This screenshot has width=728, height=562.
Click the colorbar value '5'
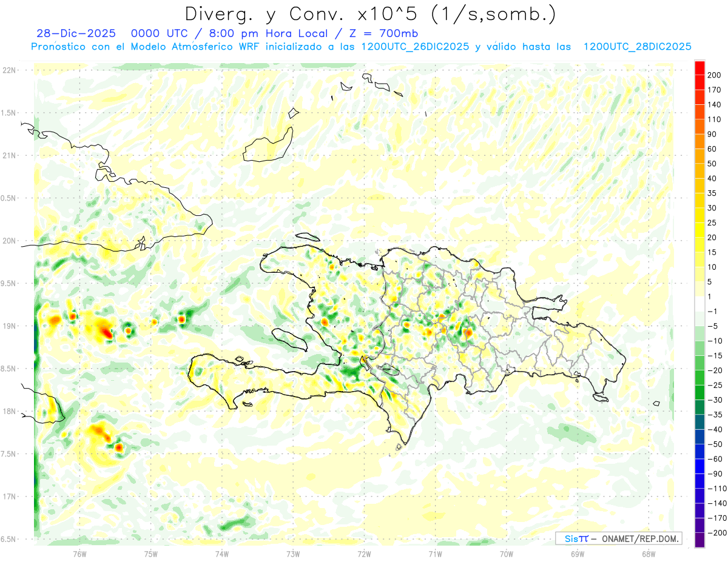[x=710, y=282]
